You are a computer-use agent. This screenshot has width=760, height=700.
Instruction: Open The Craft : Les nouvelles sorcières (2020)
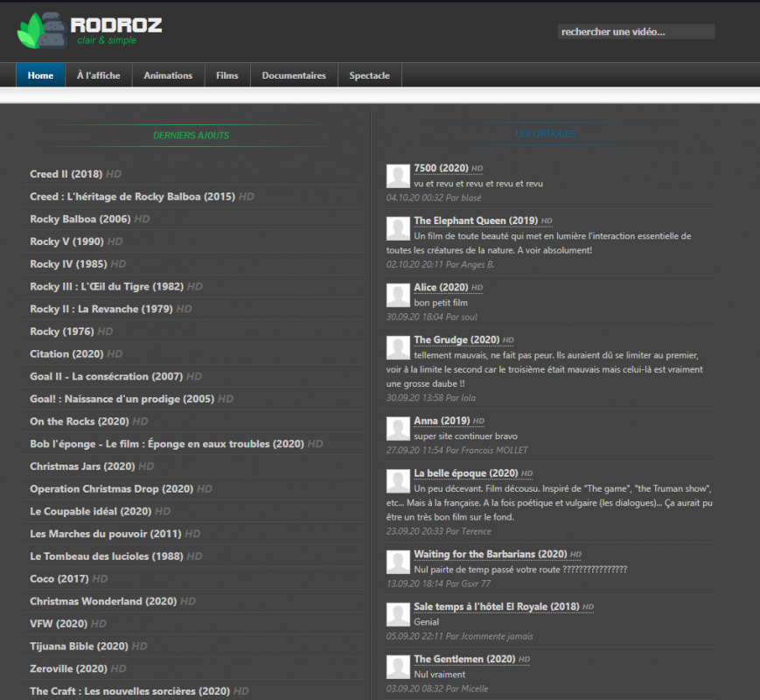[x=130, y=690]
